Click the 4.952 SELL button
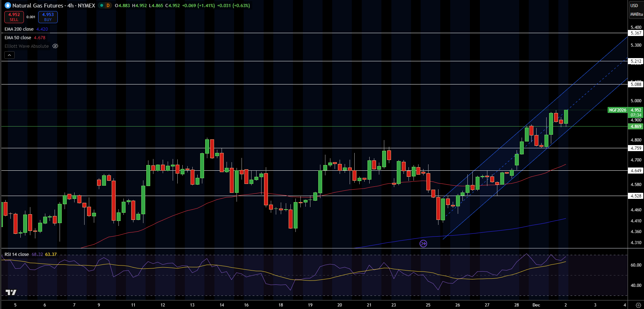This screenshot has width=644, height=309. coord(14,17)
